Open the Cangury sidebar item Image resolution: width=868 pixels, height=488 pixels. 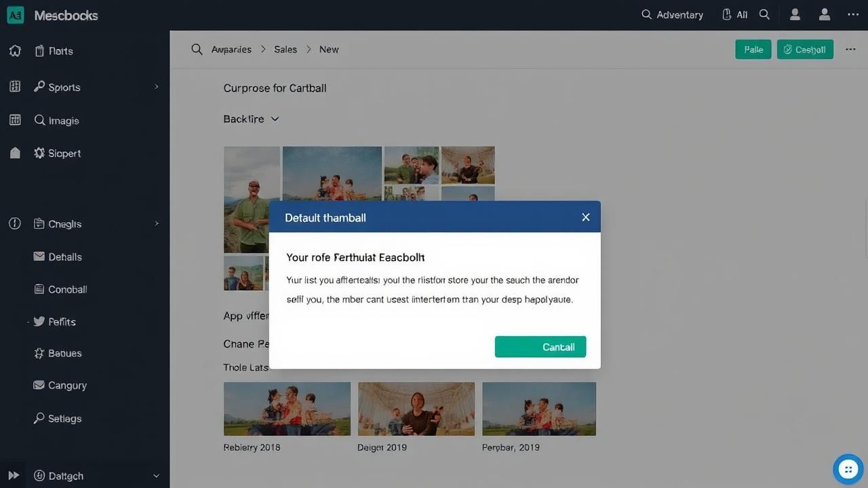(67, 385)
